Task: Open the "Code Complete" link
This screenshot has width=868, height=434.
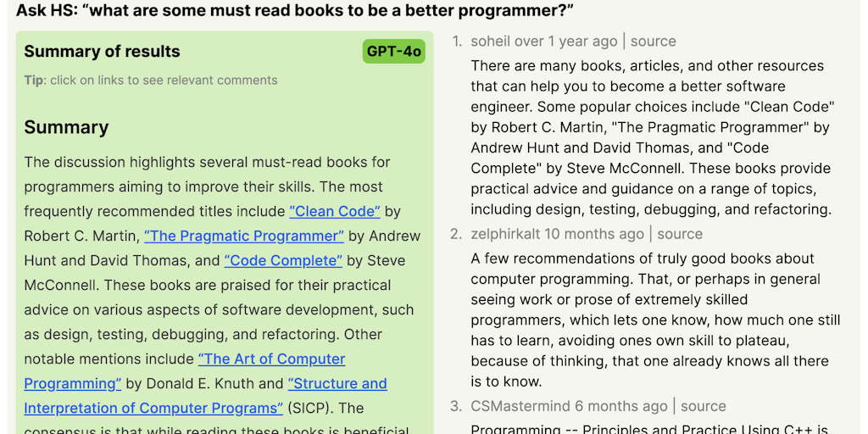Action: point(283,260)
